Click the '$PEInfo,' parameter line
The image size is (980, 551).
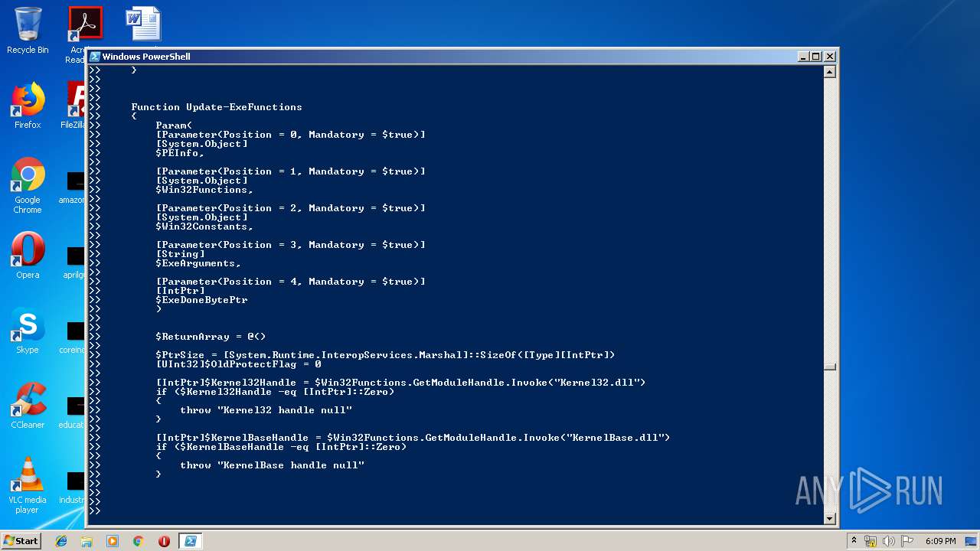[180, 153]
